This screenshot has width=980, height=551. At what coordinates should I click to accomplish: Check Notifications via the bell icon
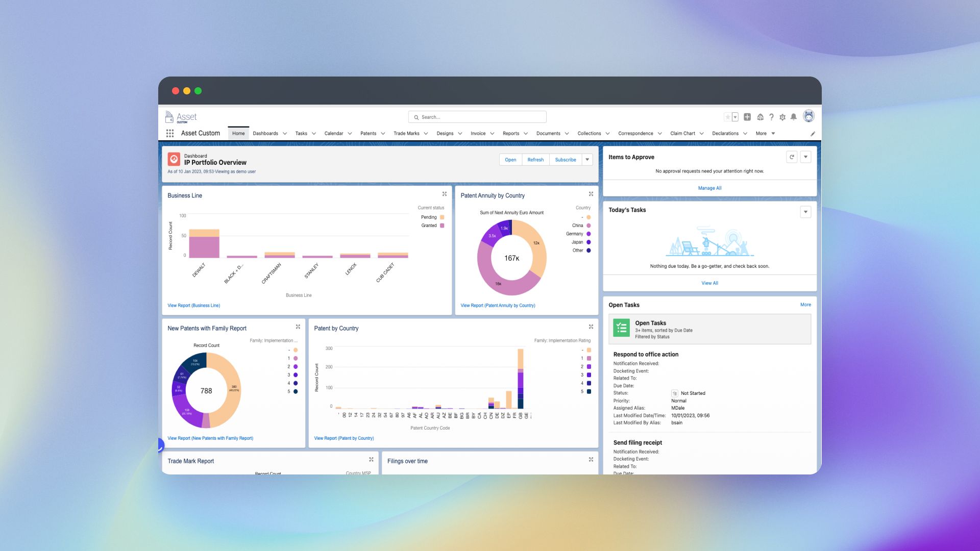coord(794,117)
